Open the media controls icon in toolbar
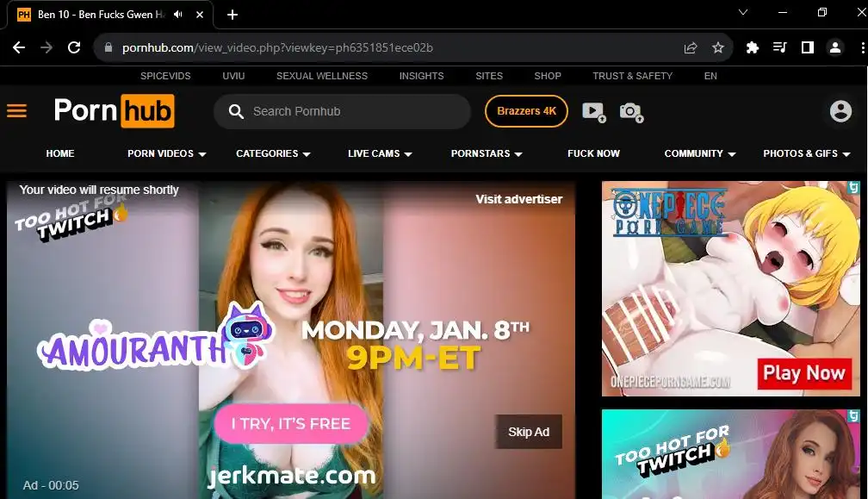 [x=780, y=47]
